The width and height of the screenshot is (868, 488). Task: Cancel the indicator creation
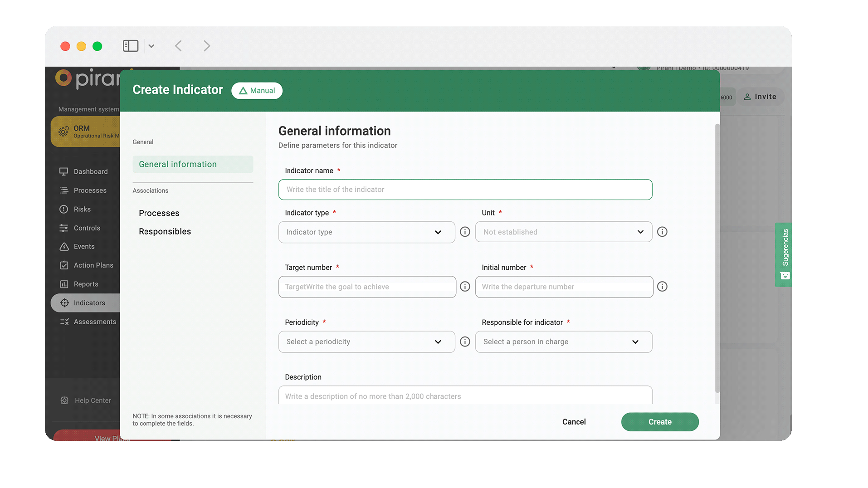pyautogui.click(x=574, y=422)
